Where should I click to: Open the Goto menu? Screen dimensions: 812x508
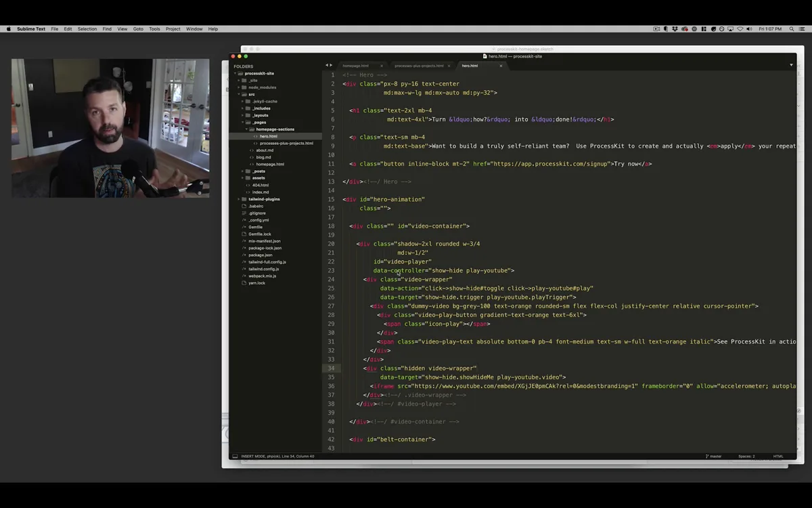[x=138, y=29]
